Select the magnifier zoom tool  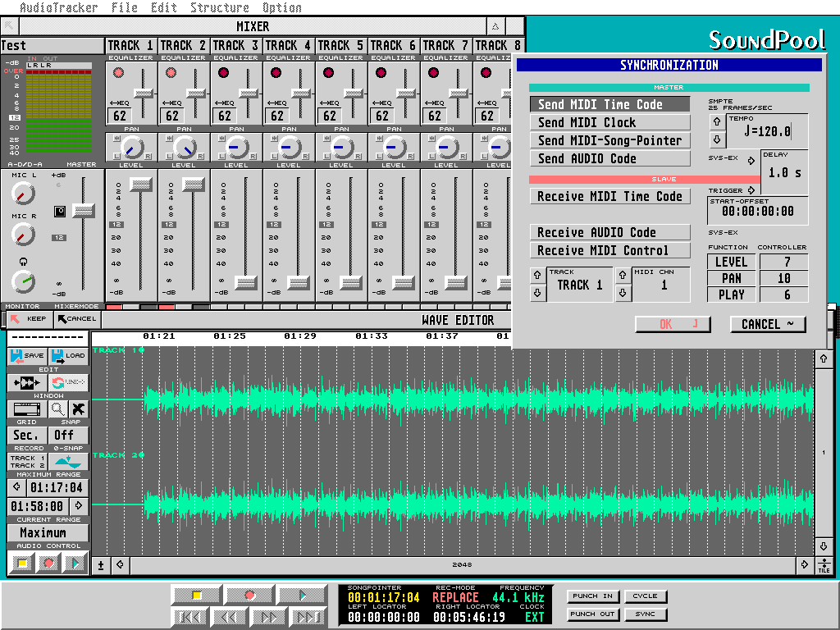(58, 409)
